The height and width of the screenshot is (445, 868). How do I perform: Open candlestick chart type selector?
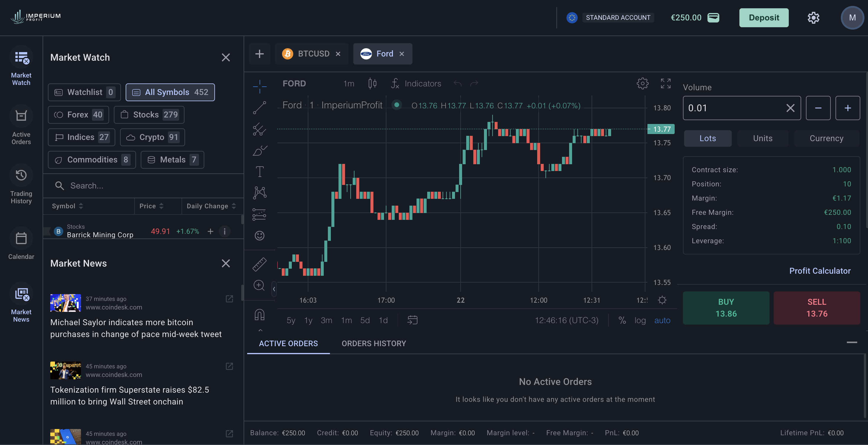point(372,83)
